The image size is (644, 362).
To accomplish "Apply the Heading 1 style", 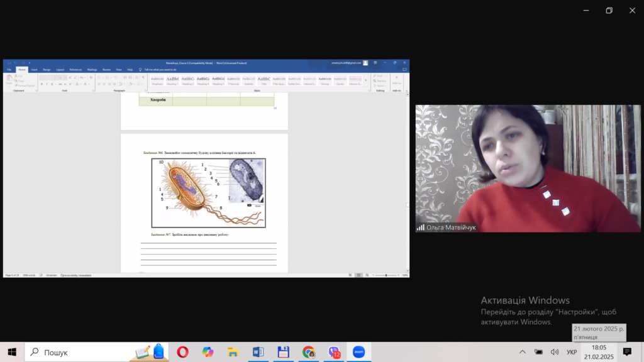I will tap(172, 81).
